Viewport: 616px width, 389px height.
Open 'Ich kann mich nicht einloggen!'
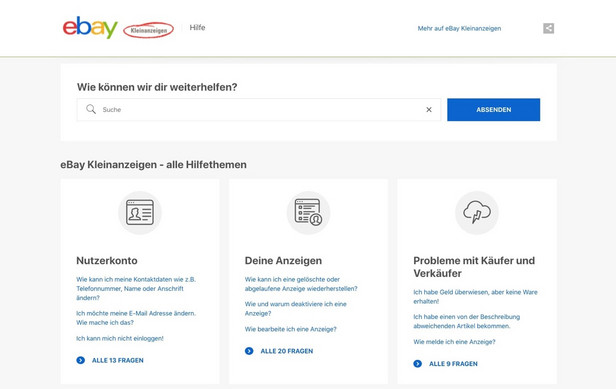120,338
